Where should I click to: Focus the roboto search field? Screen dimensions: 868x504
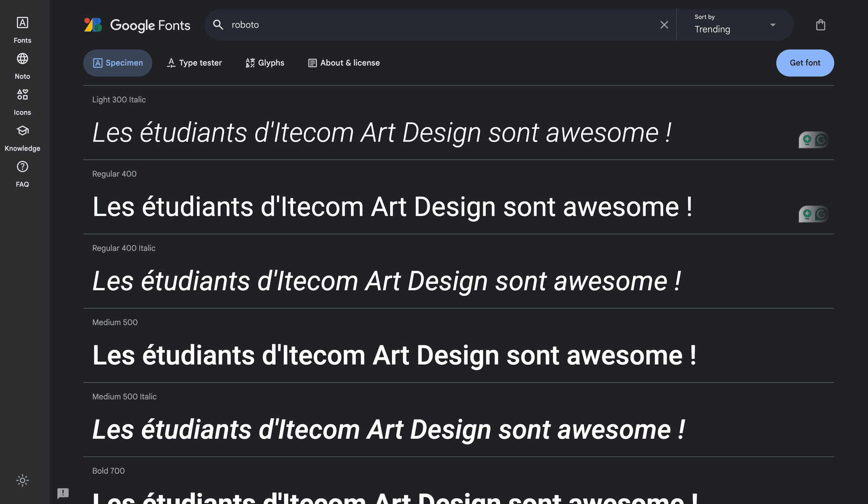[440, 25]
